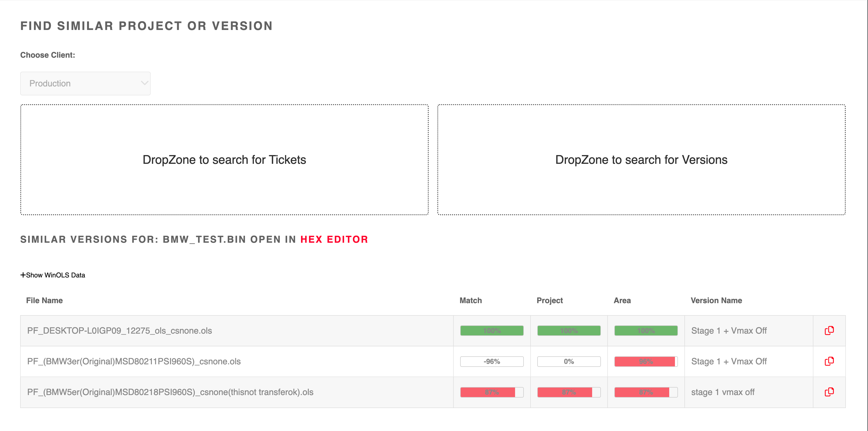Image resolution: width=868 pixels, height=431 pixels.
Task: Select PF_DESKTOP-L0IGP09_12275_ols_csnone.ols file name
Action: pyautogui.click(x=119, y=331)
